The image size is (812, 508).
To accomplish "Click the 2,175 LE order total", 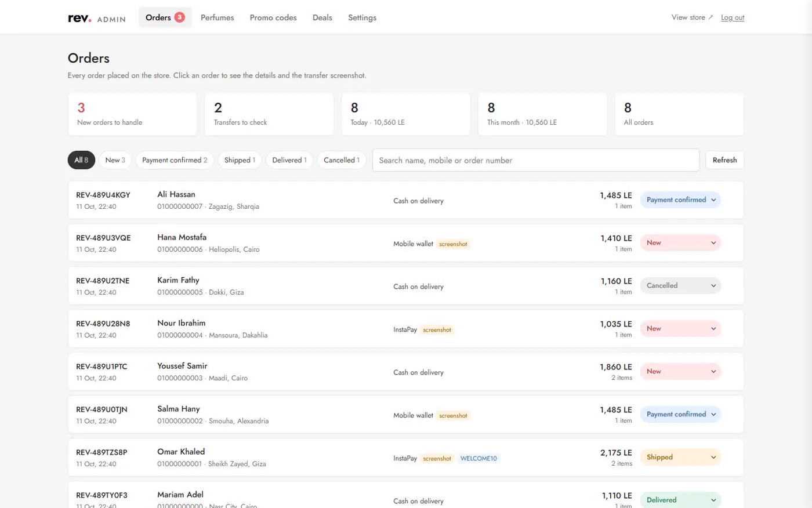I will click(616, 453).
